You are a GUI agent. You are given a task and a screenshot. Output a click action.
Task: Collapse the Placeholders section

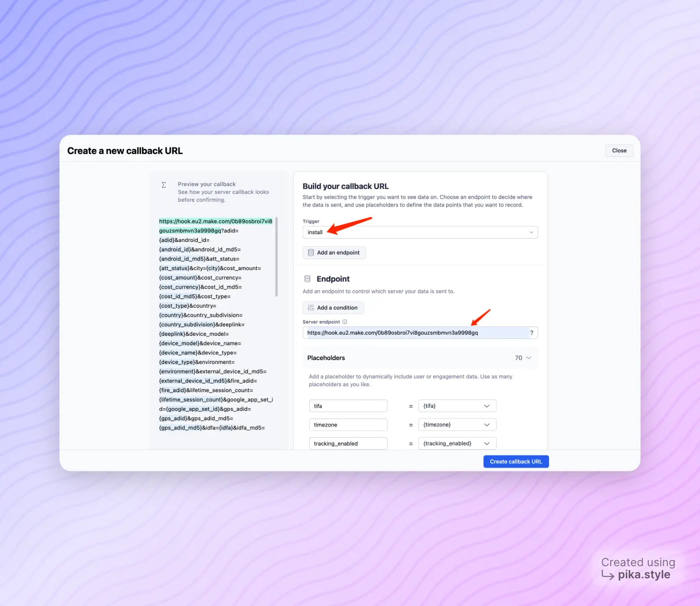pyautogui.click(x=528, y=358)
